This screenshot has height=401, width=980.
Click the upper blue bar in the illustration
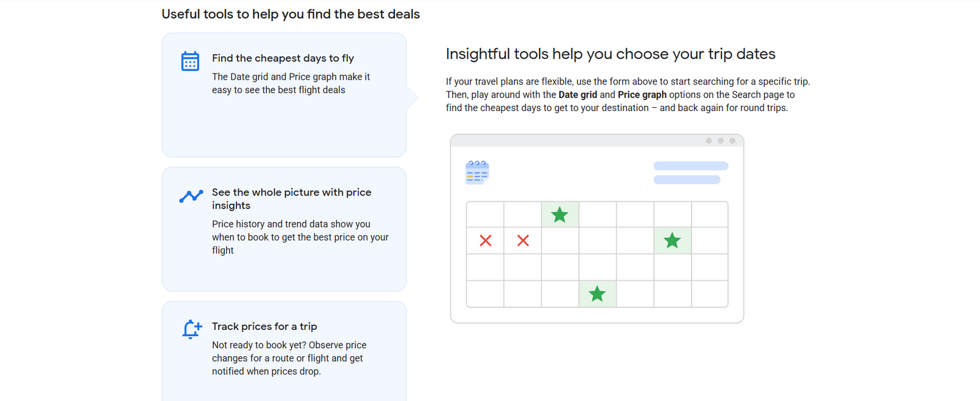point(690,166)
